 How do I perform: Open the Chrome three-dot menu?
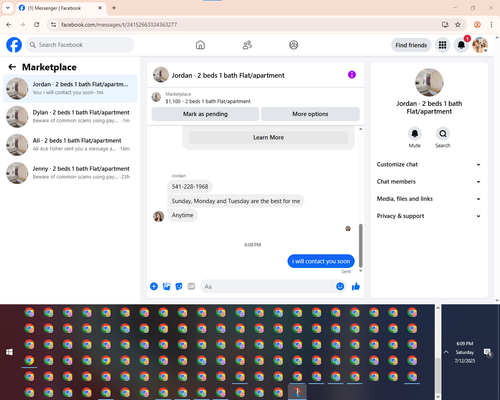[491, 24]
